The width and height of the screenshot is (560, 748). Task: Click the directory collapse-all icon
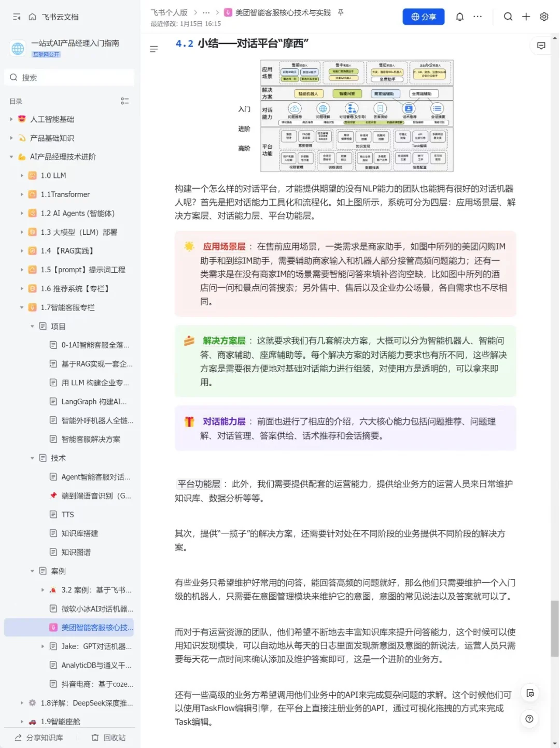pyautogui.click(x=124, y=101)
